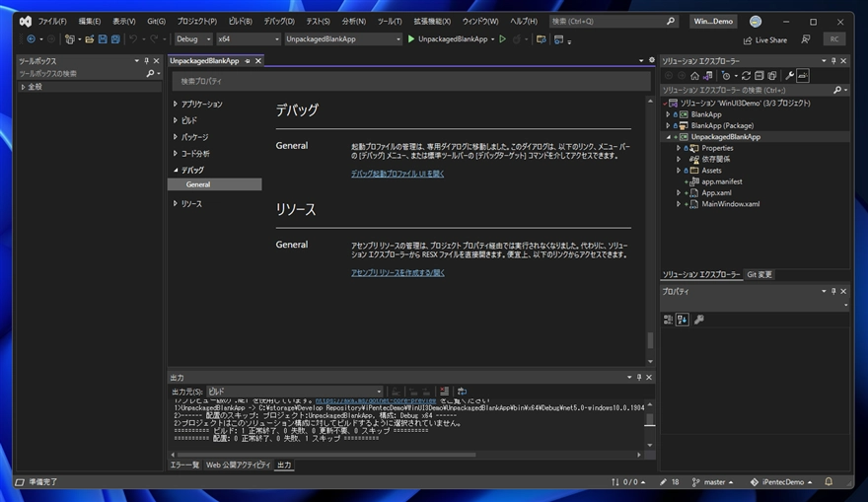868x502 pixels.
Task: Expand the BlankApp (Package) project node
Action: [x=668, y=125]
